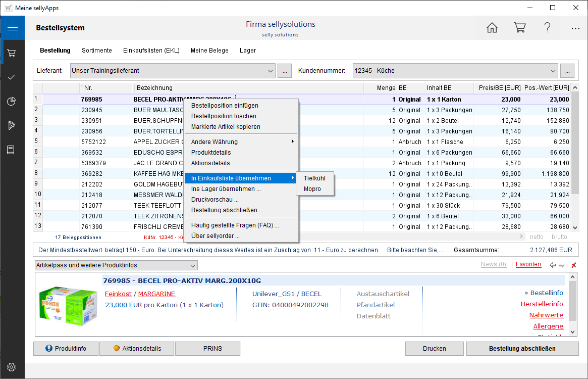Select Bestellposition löschen in context menu
This screenshot has width=588, height=379.
(x=224, y=116)
